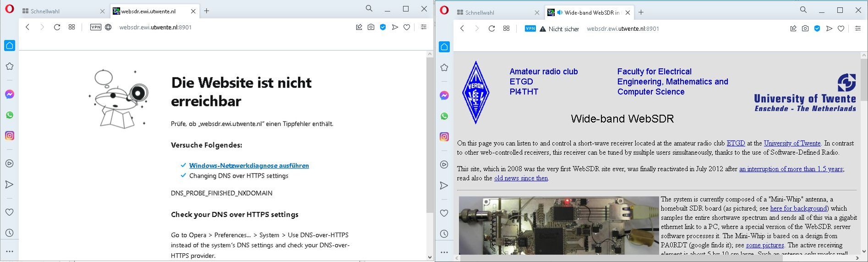
Task: Search tabs with magnifier in right window
Action: pyautogui.click(x=803, y=10)
